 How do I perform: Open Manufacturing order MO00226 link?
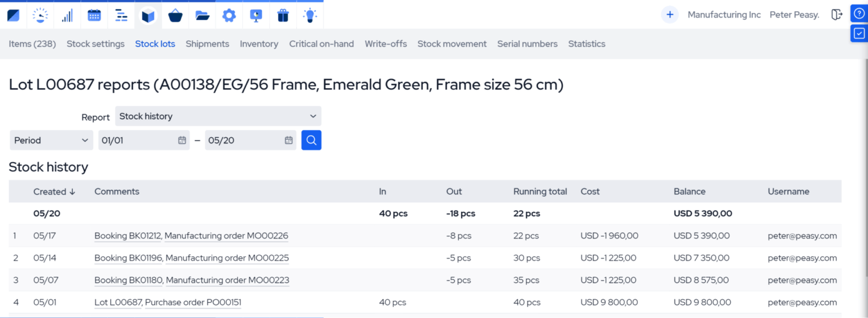point(227,236)
